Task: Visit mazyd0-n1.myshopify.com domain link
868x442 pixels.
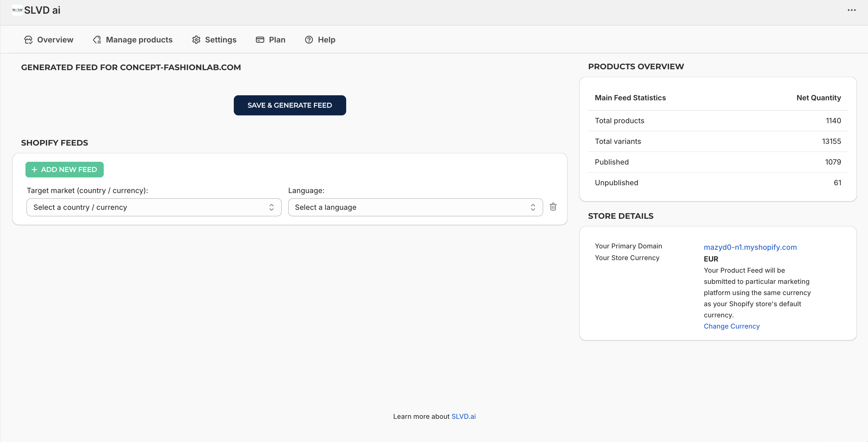Action: [750, 247]
